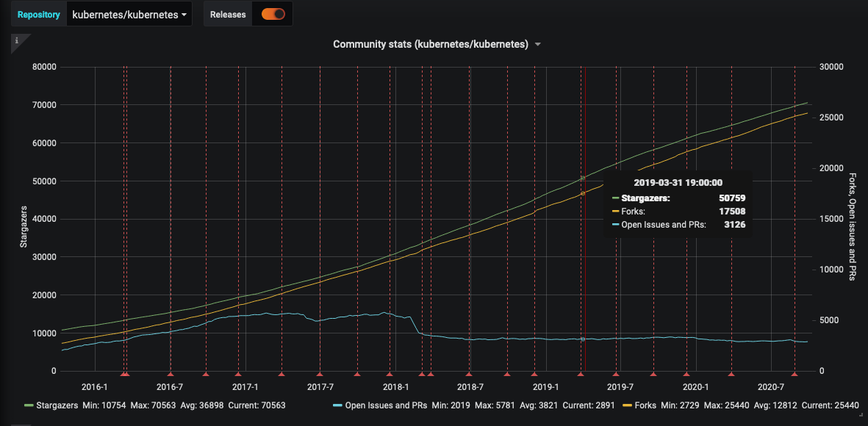Click Open Issues legend Max: 5781 value

coord(494,405)
